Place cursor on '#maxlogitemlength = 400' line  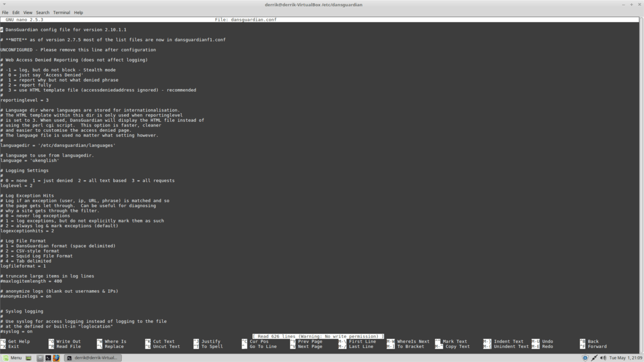31,281
